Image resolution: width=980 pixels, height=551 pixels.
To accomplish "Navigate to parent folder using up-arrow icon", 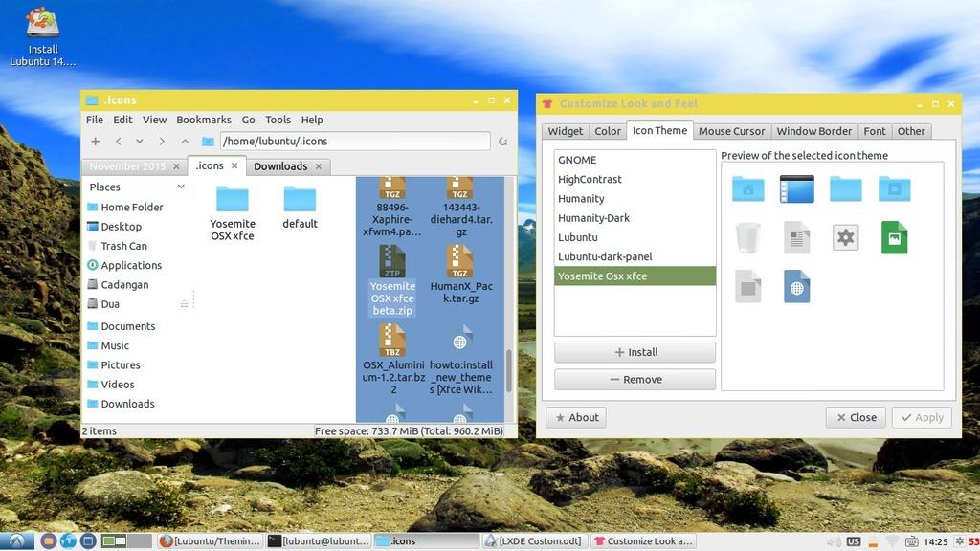I will click(x=186, y=141).
